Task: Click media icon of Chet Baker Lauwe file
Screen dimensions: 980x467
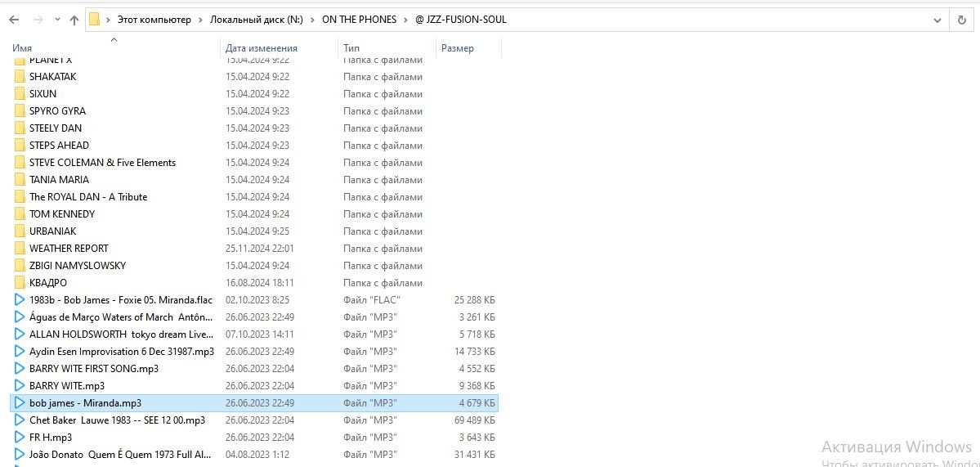Action: coord(20,420)
